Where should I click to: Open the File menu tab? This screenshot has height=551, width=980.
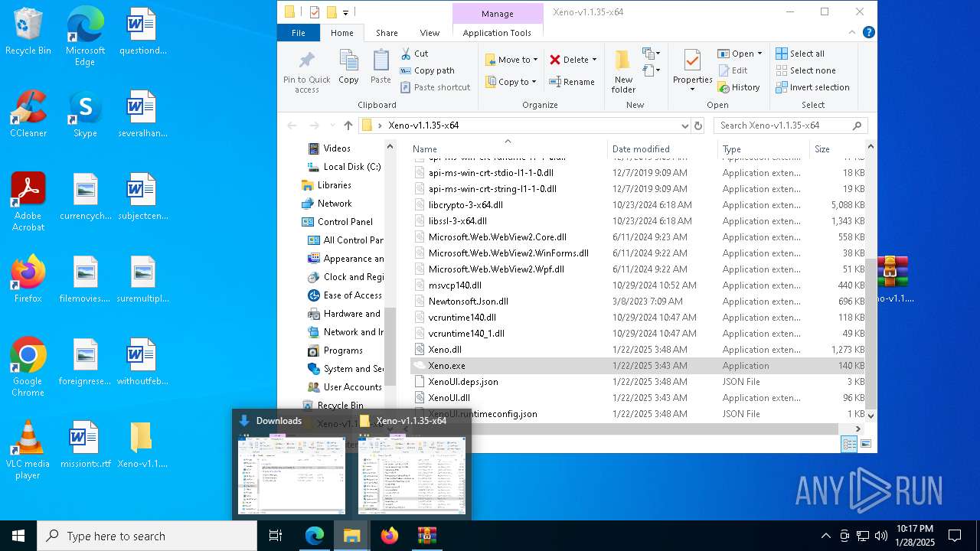point(299,33)
